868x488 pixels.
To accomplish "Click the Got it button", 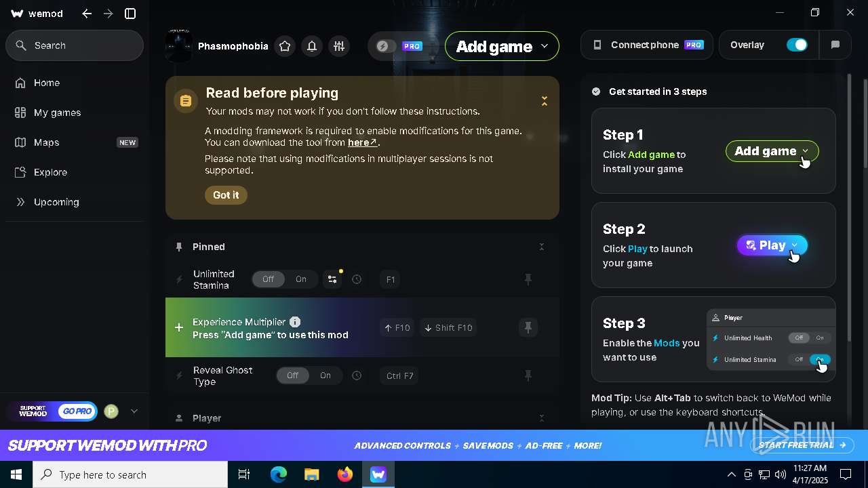I will click(x=226, y=195).
